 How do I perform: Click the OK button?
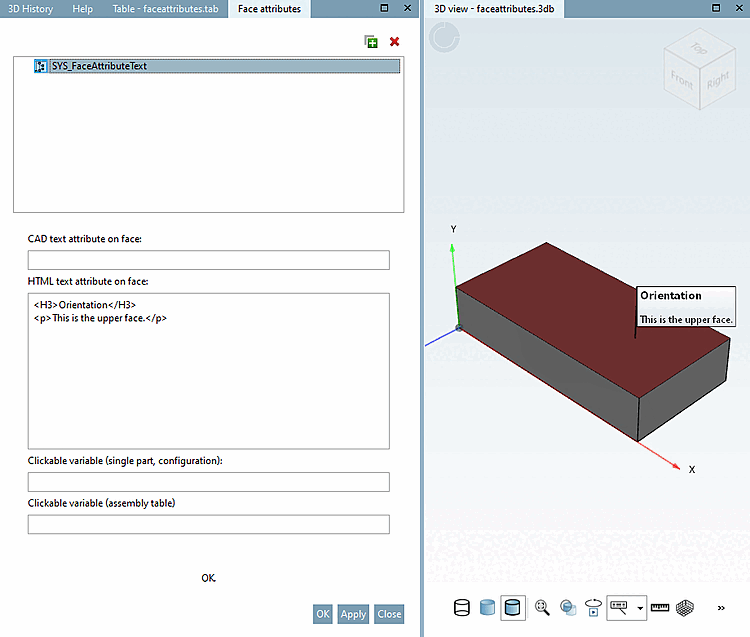[x=322, y=614]
